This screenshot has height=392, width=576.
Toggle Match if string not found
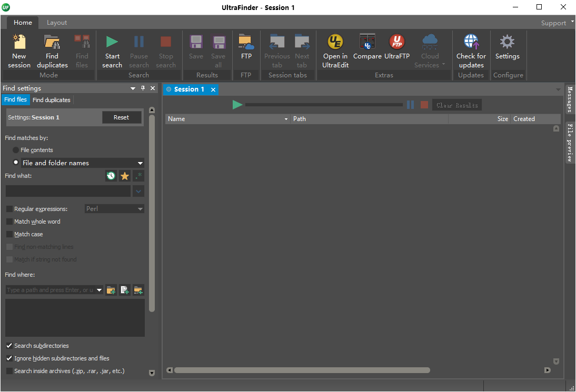(x=9, y=259)
